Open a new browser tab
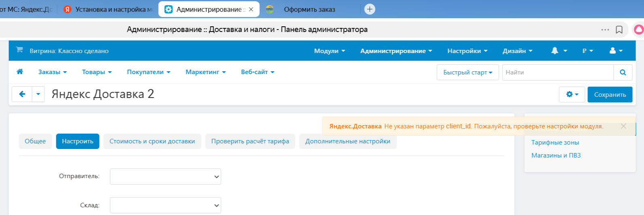Viewport: 644px width, 215px height. [x=370, y=9]
